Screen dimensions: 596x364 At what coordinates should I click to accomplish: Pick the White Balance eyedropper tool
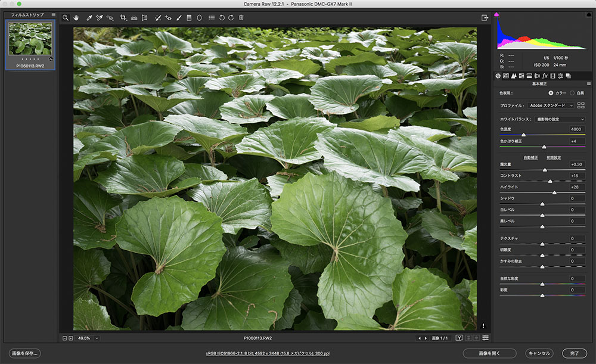[90, 18]
